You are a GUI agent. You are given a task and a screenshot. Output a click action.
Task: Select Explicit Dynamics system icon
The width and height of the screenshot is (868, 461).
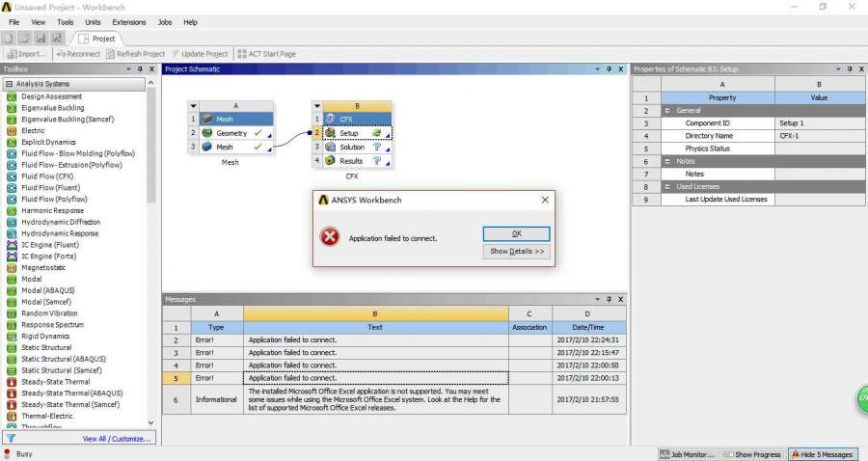point(11,142)
